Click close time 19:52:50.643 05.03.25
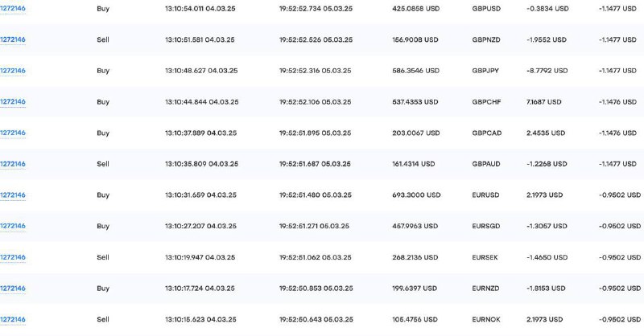 point(316,320)
